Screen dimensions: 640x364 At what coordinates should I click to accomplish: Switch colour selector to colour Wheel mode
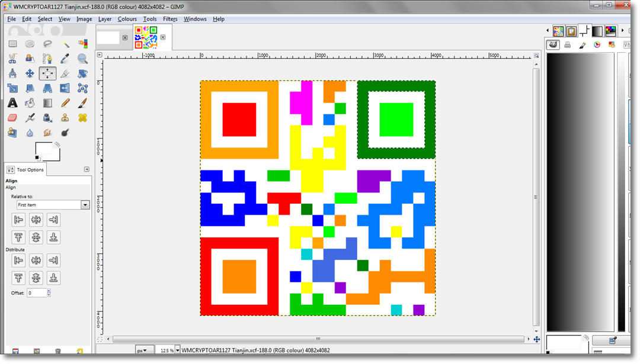point(597,45)
